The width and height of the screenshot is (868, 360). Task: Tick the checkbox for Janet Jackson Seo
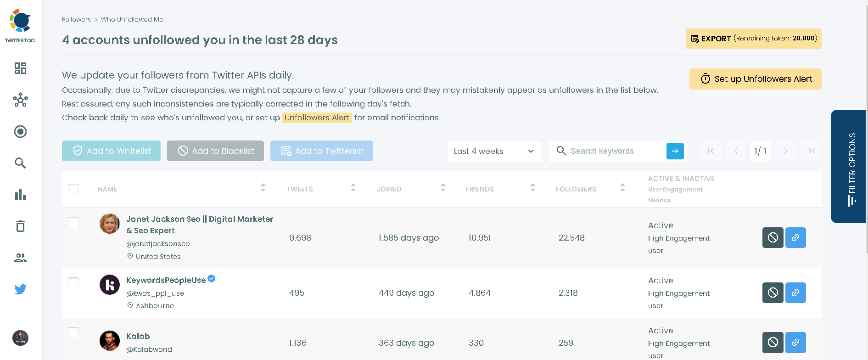pyautogui.click(x=73, y=222)
